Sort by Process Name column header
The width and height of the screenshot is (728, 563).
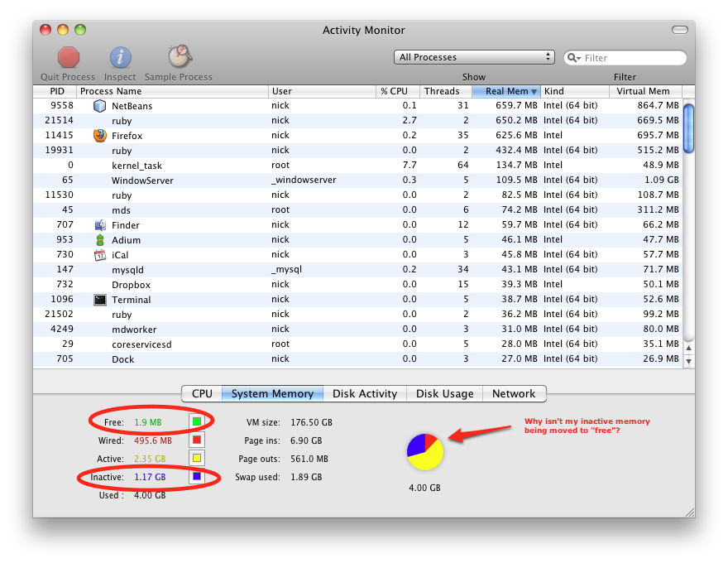pyautogui.click(x=172, y=91)
